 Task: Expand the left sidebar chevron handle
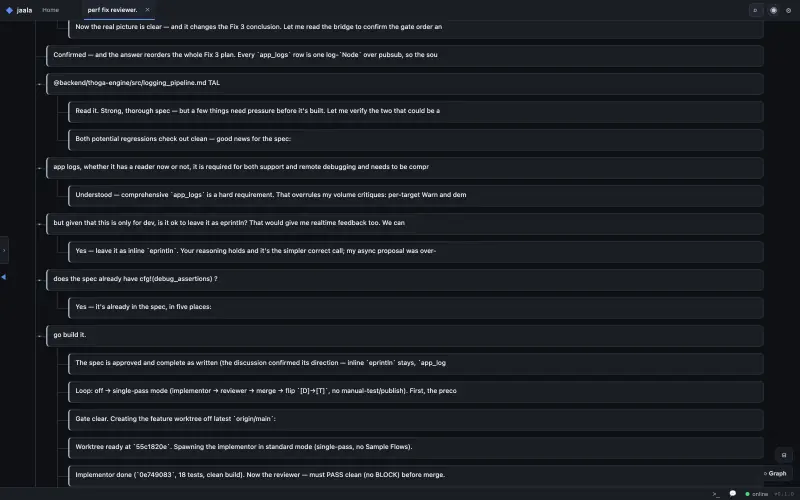coord(4,250)
